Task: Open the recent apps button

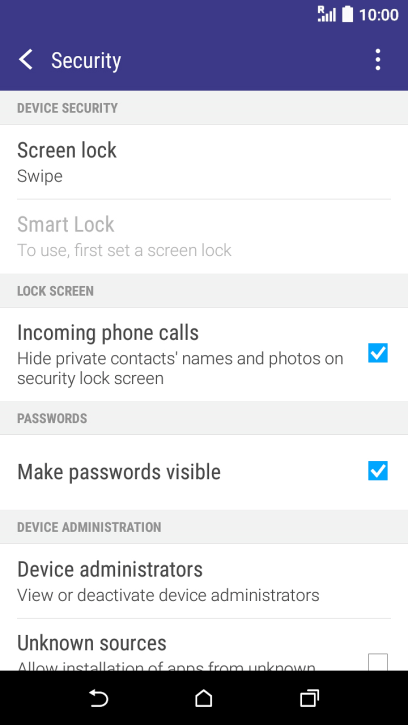Action: (x=309, y=698)
